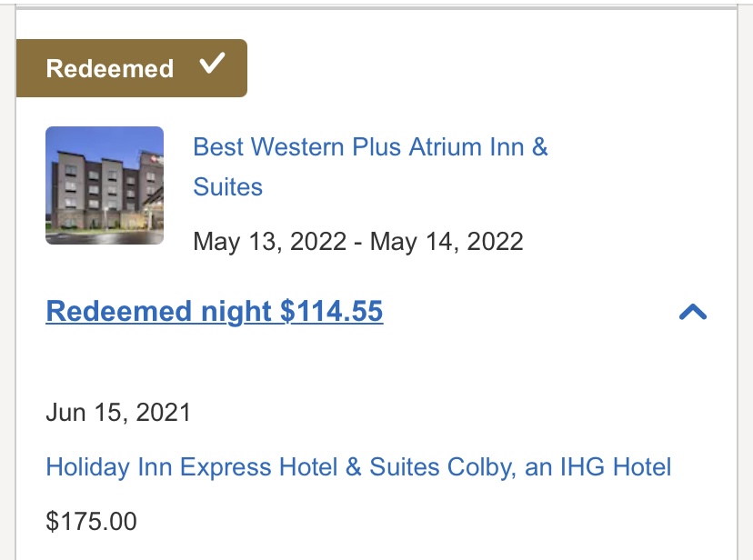
Task: Toggle the Redeemed night $114.55 details link
Action: tap(215, 312)
